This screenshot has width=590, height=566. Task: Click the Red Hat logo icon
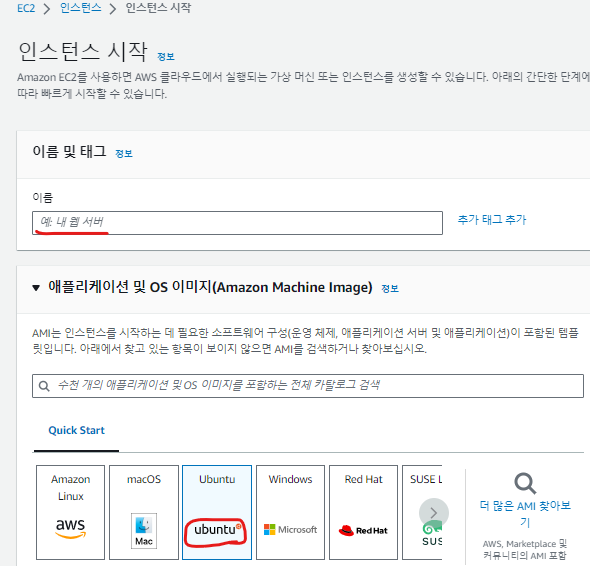(x=363, y=531)
